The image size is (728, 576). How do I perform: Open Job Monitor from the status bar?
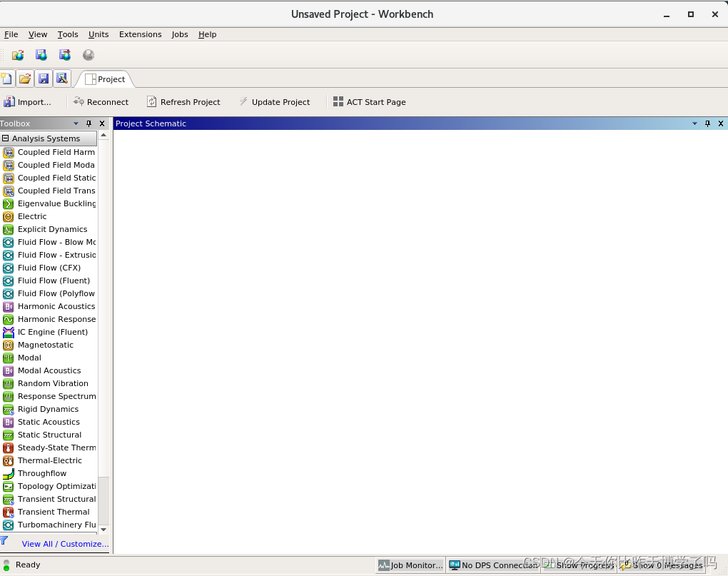410,565
